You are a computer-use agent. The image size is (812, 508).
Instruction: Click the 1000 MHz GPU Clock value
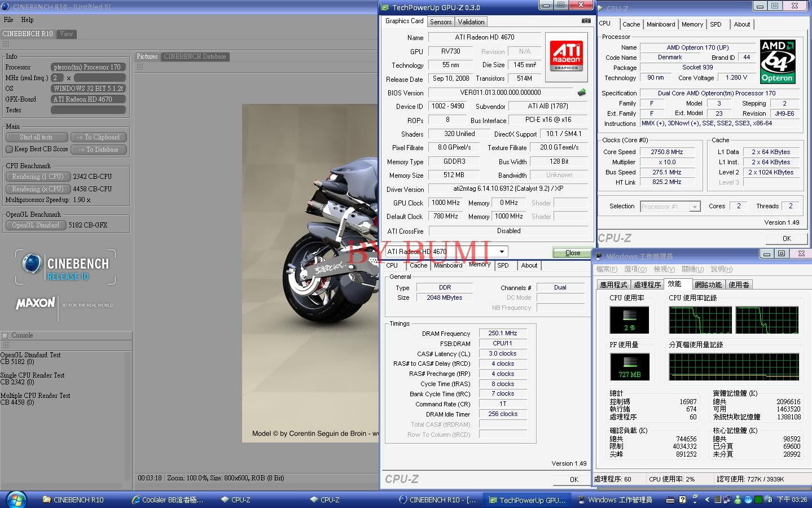coord(446,203)
